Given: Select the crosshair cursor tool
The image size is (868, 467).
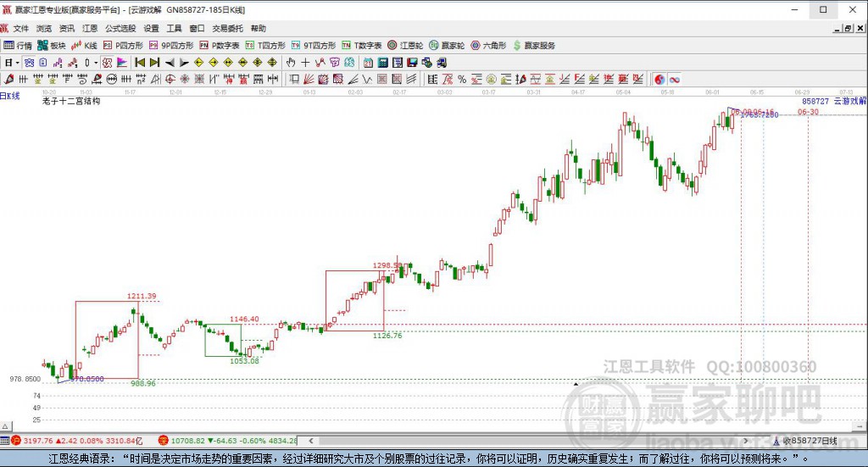Looking at the screenshot, I should (x=305, y=63).
